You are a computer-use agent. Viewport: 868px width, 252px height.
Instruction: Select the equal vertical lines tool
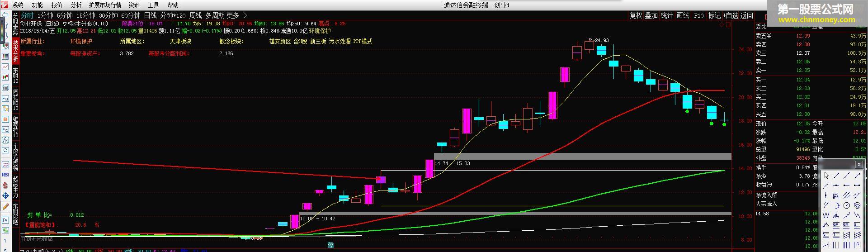[836, 245]
